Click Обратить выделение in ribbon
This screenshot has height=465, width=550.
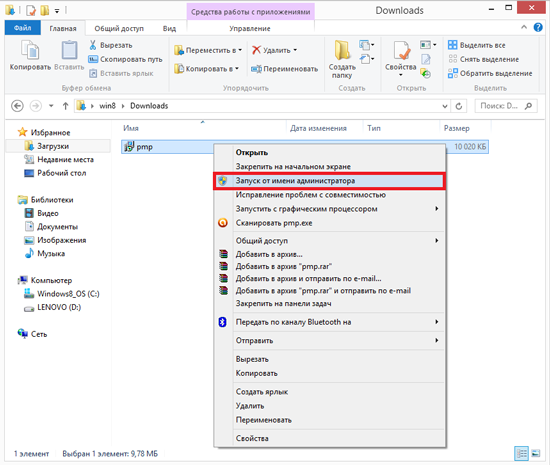490,73
